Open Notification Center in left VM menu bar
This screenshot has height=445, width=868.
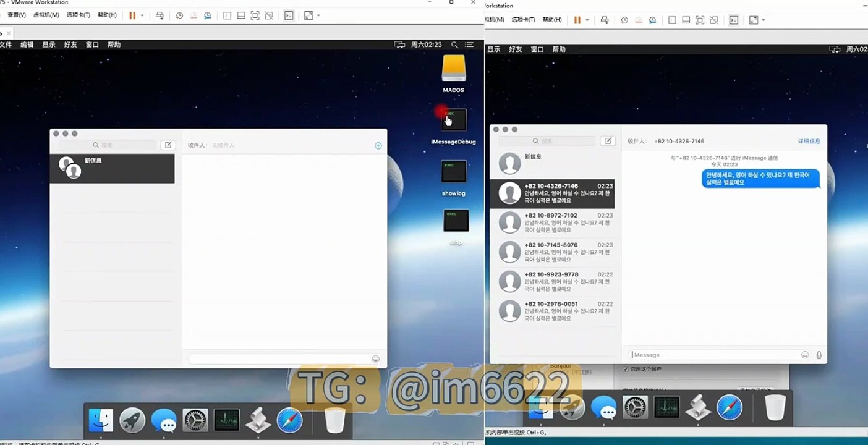[470, 44]
